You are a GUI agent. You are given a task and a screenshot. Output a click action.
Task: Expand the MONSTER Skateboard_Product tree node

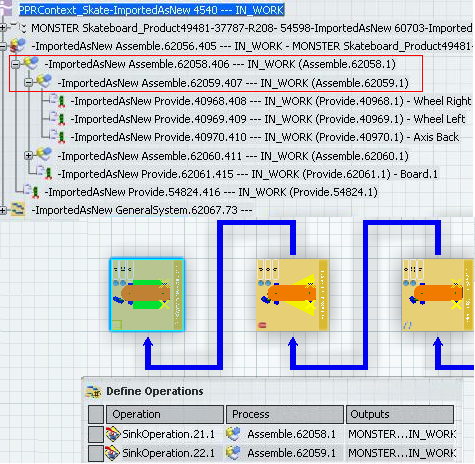[x=3, y=28]
